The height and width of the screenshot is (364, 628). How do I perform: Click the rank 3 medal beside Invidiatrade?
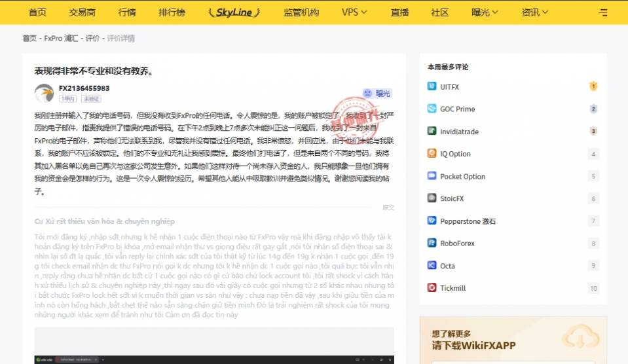pos(593,131)
